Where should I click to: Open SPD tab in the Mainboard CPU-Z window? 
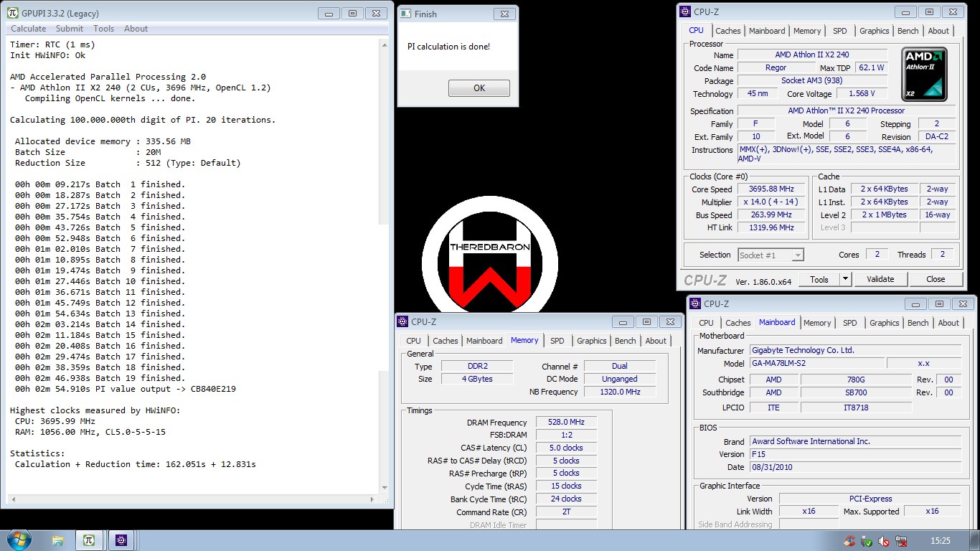tap(850, 323)
